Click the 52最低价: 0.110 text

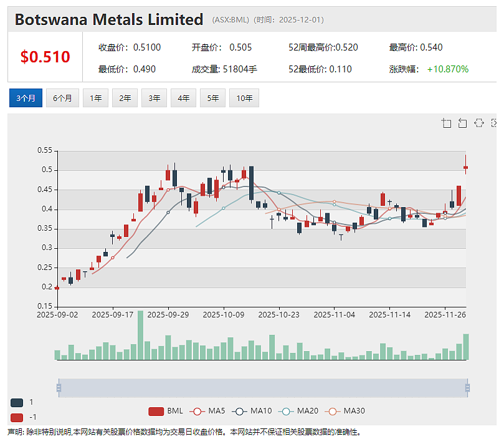point(320,69)
